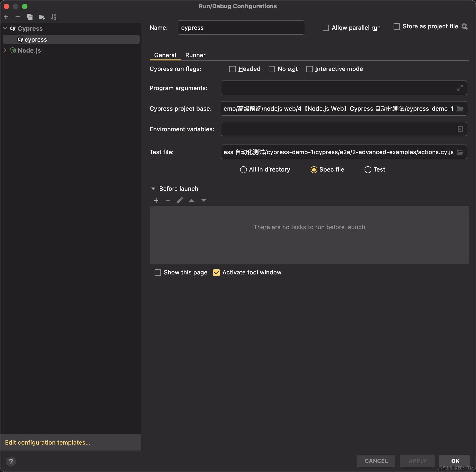The height and width of the screenshot is (472, 476).
Task: Expand the Program arguments field editor
Action: point(460,88)
